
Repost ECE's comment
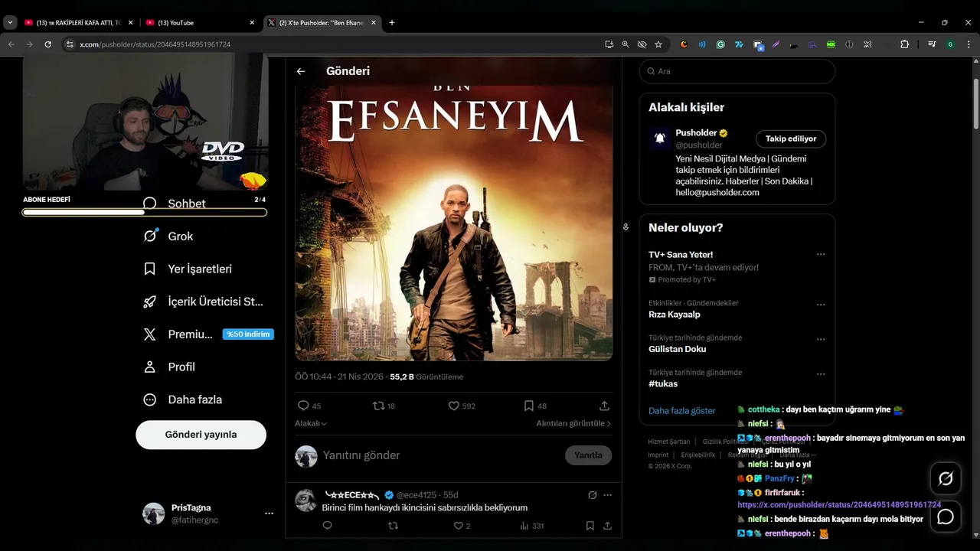point(393,526)
